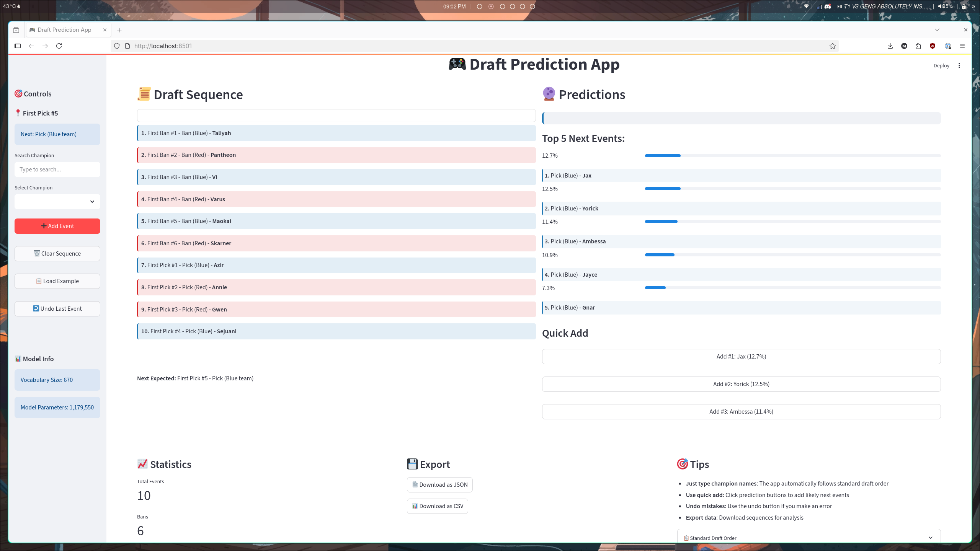
Task: Click the Deploy button
Action: tap(941, 65)
